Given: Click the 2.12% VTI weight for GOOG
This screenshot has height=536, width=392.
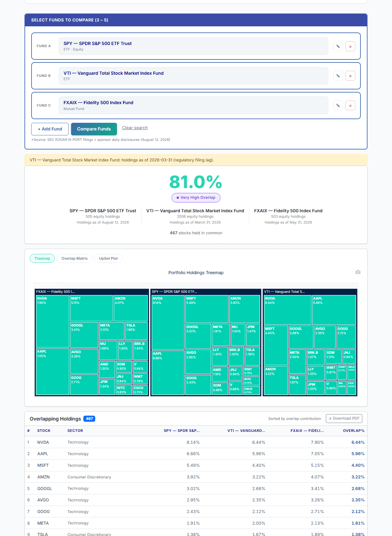Looking at the screenshot, I should click(x=259, y=511).
